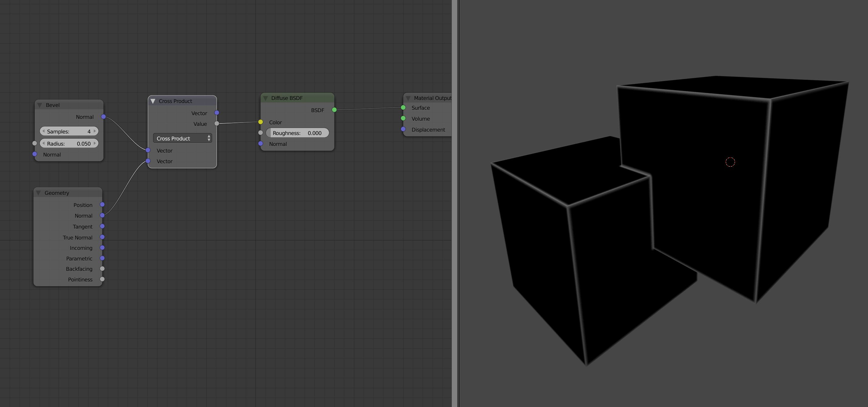Click the Backfacing output socket on Geometry node
The height and width of the screenshot is (407, 868).
pos(102,268)
